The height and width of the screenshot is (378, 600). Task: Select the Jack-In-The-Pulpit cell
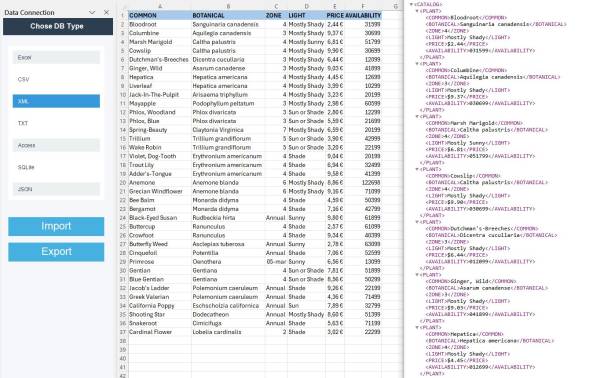160,94
